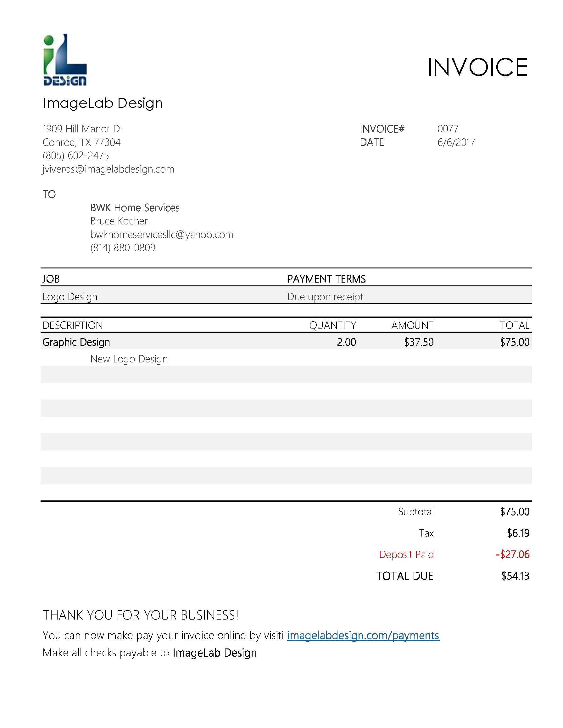Click the (814) 880-0809 phone number
The width and height of the screenshot is (563, 728).
(x=123, y=248)
